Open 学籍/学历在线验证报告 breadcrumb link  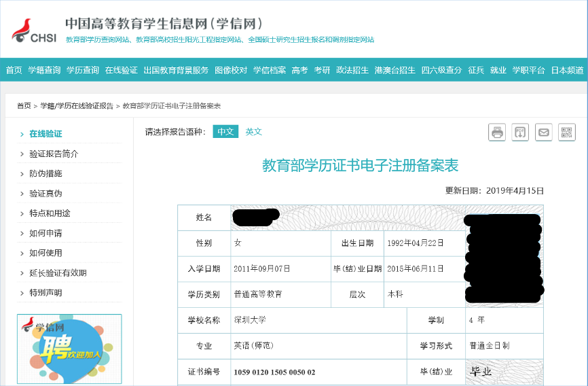77,106
